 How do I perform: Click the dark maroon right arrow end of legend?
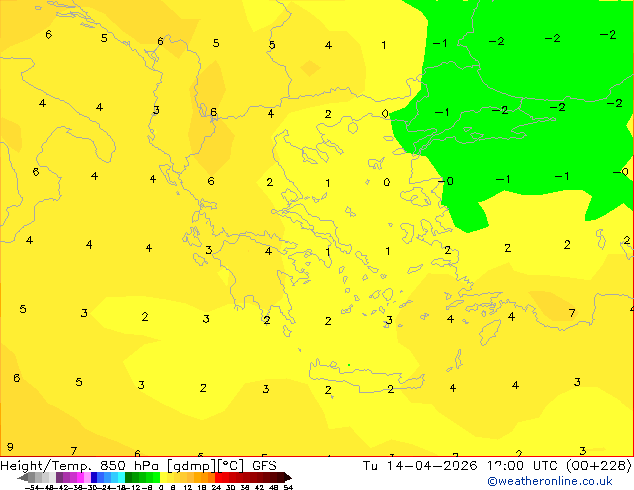288,477
